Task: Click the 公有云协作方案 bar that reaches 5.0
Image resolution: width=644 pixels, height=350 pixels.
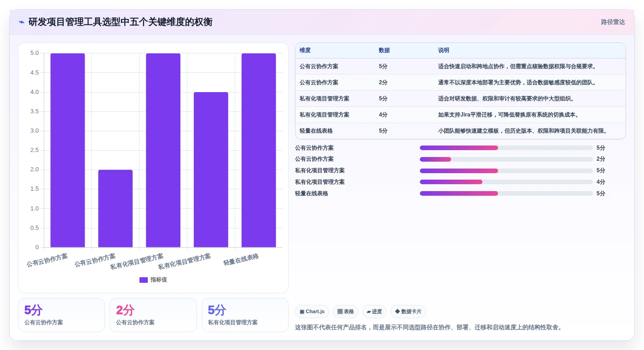Action: point(68,150)
